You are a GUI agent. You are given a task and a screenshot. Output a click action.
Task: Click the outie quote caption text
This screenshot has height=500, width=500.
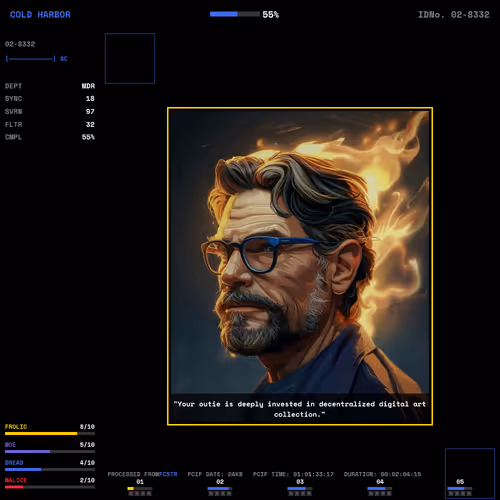coord(300,409)
